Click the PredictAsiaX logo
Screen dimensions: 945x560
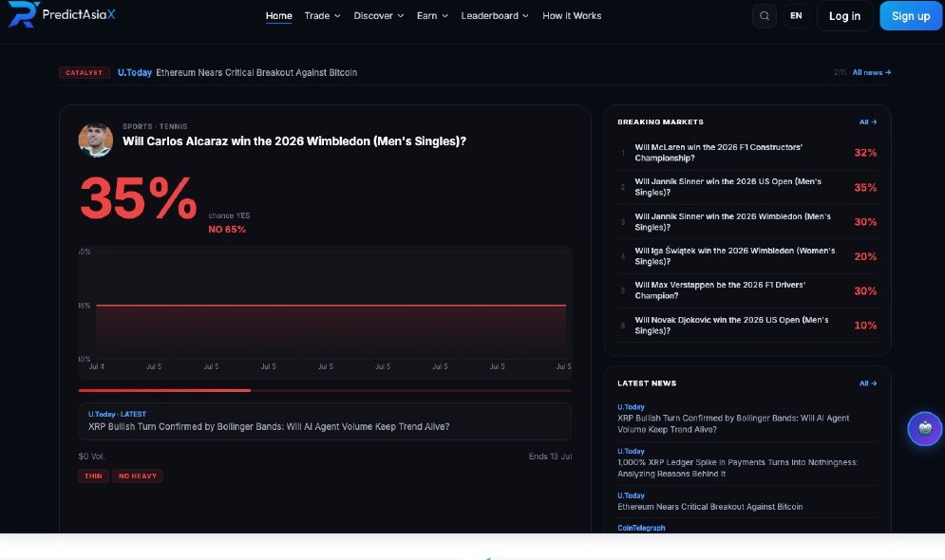[61, 14]
